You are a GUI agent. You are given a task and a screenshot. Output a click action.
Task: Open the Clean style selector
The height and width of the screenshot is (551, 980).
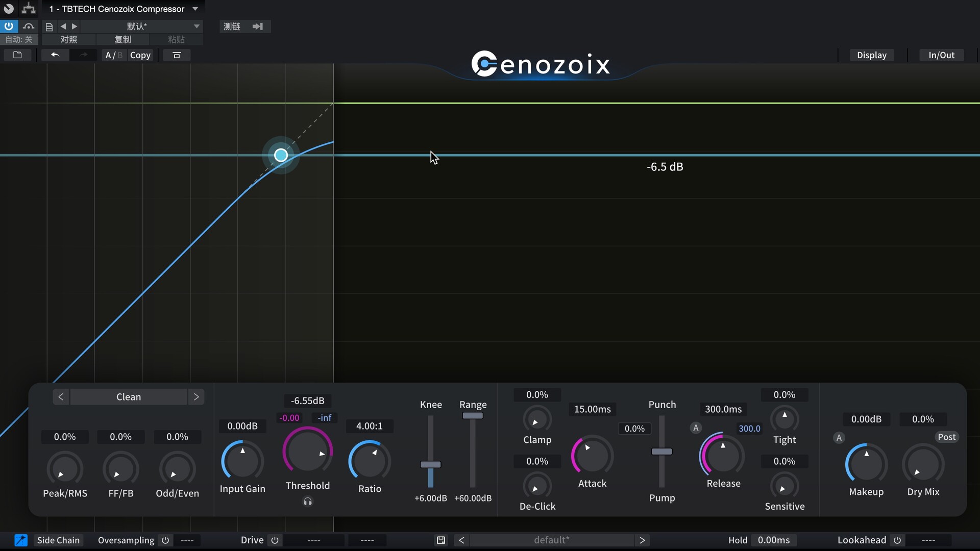(x=129, y=397)
